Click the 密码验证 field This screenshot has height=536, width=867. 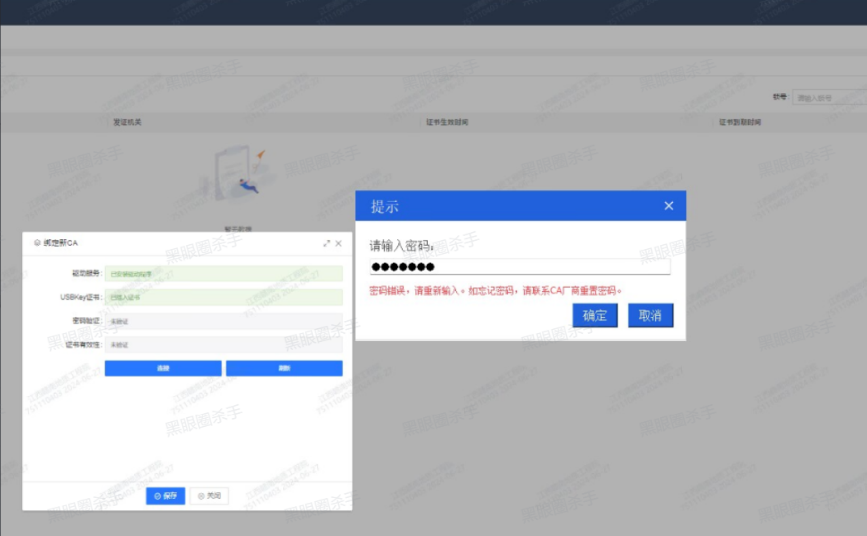click(x=223, y=321)
